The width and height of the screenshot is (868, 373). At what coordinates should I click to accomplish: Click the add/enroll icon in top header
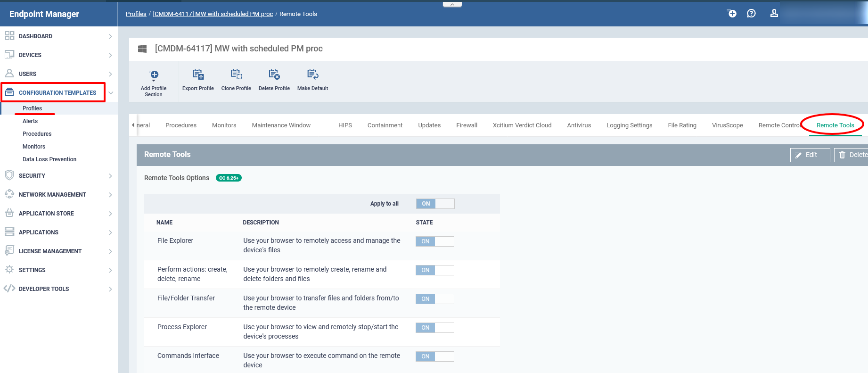pyautogui.click(x=731, y=13)
